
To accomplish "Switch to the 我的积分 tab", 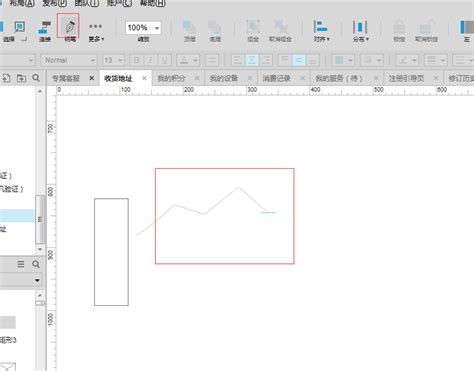I will click(171, 78).
